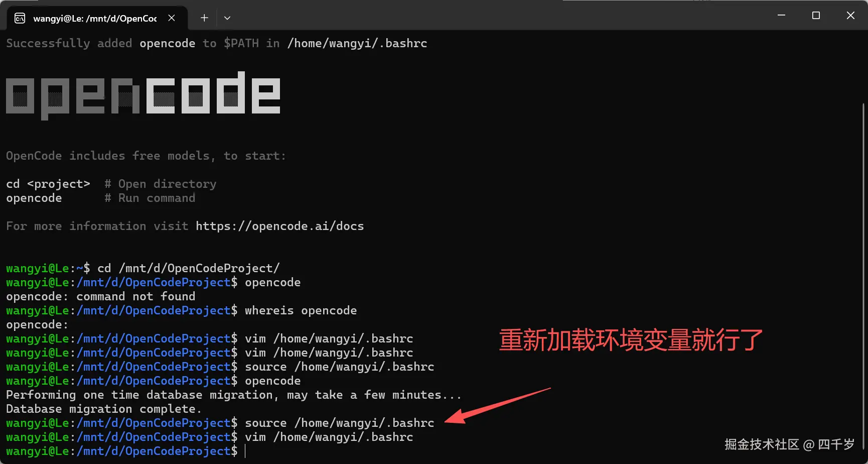
Task: Close the wangyi@Le terminal tab
Action: pos(172,18)
